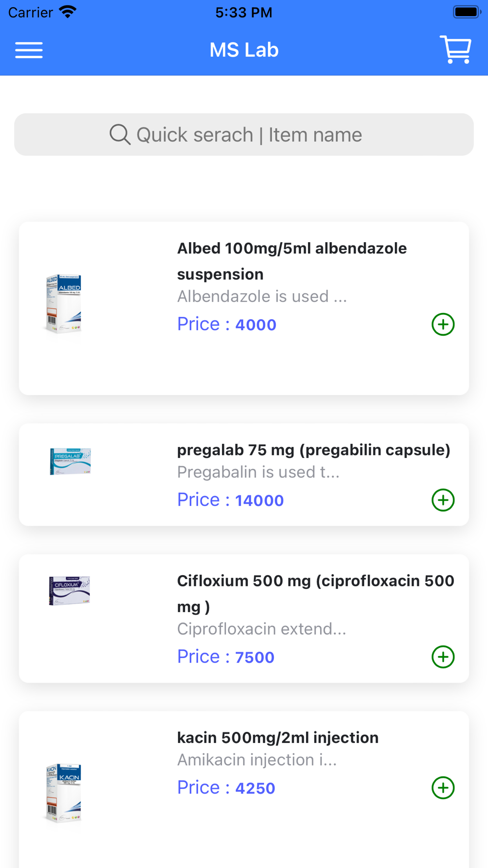Expand truncated 'Albendazole is used ...' description
This screenshot has width=488, height=868.
tap(262, 296)
